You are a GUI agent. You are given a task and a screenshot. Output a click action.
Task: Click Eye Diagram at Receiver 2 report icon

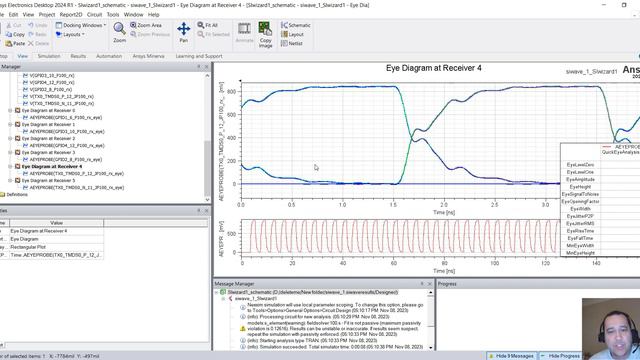[x=18, y=138]
